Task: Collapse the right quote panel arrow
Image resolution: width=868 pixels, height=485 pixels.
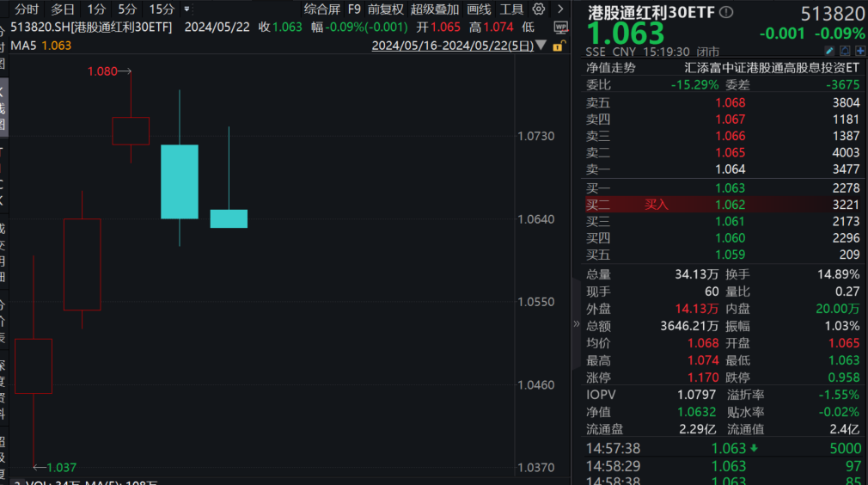Action: (x=577, y=324)
